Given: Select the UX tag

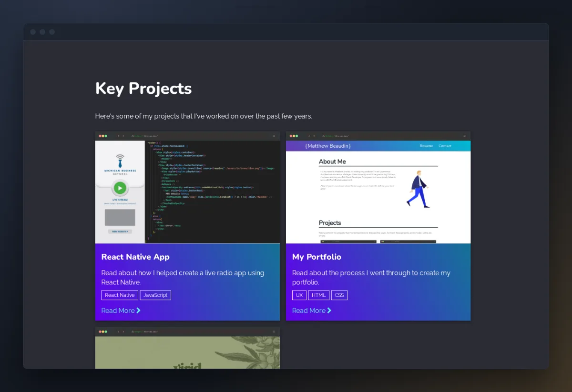Looking at the screenshot, I should [299, 295].
